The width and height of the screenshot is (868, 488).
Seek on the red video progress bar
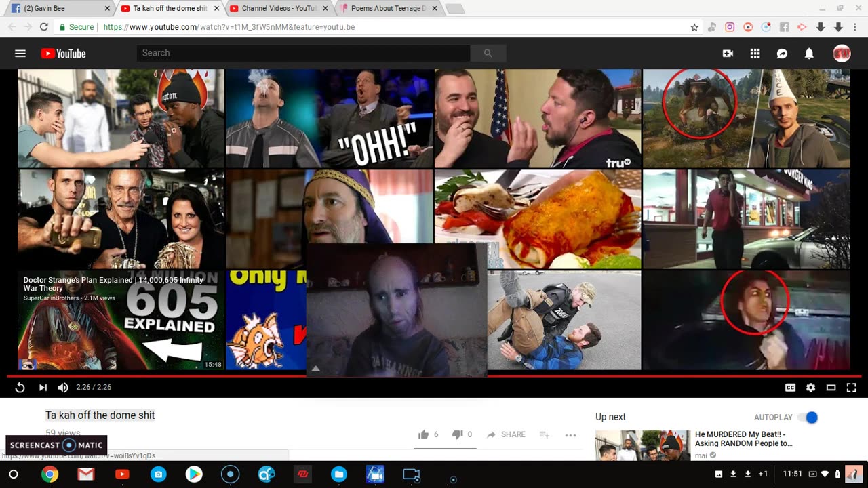pyautogui.click(x=434, y=375)
